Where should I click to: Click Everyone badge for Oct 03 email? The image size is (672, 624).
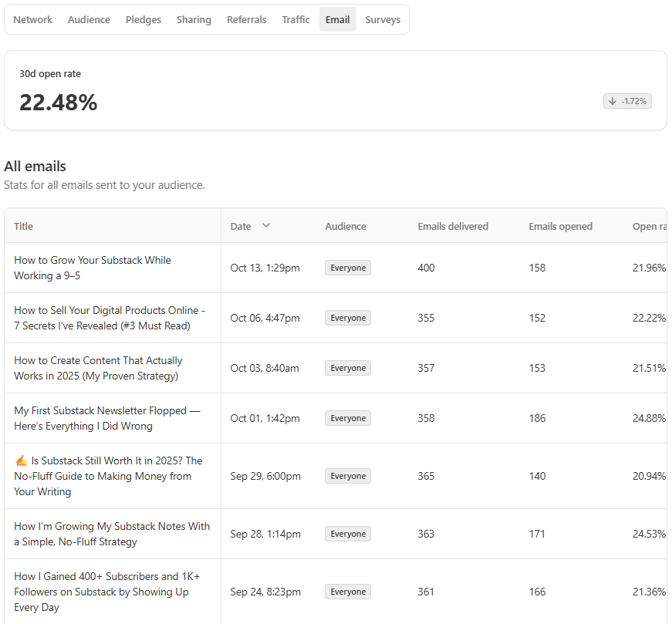pyautogui.click(x=348, y=368)
